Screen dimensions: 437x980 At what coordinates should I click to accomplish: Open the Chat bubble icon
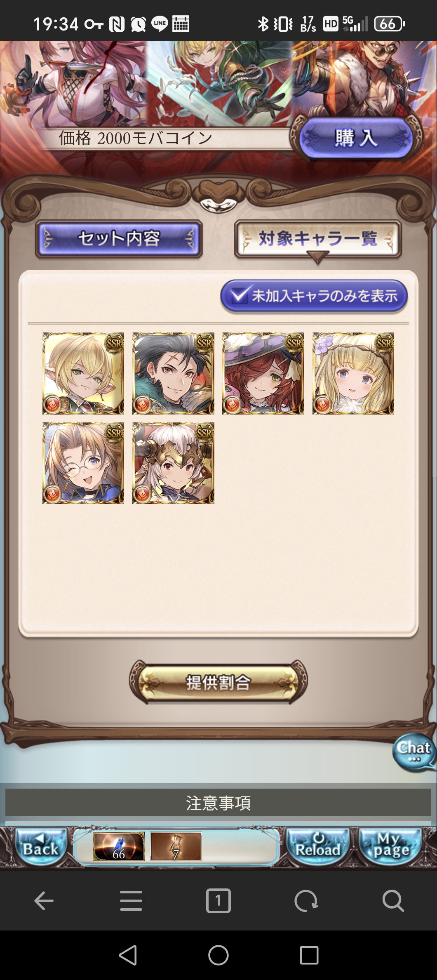click(x=414, y=751)
